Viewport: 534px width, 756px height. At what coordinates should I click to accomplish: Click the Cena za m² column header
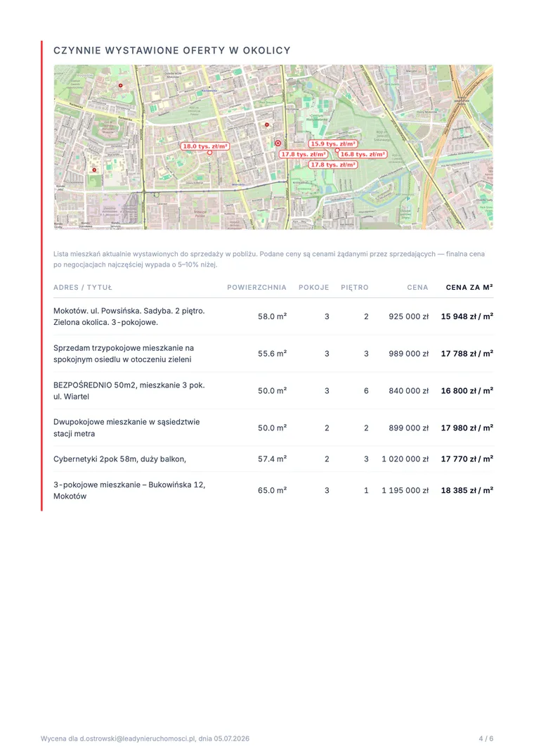(x=469, y=288)
